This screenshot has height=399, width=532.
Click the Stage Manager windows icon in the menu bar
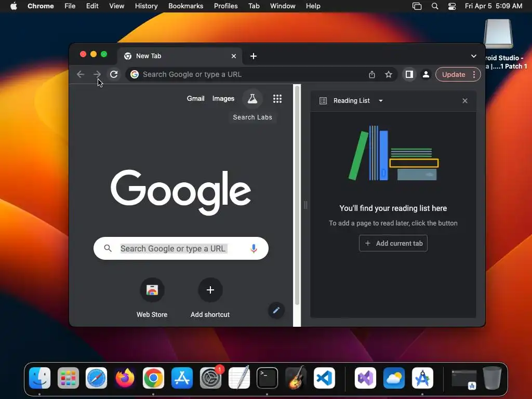417,6
